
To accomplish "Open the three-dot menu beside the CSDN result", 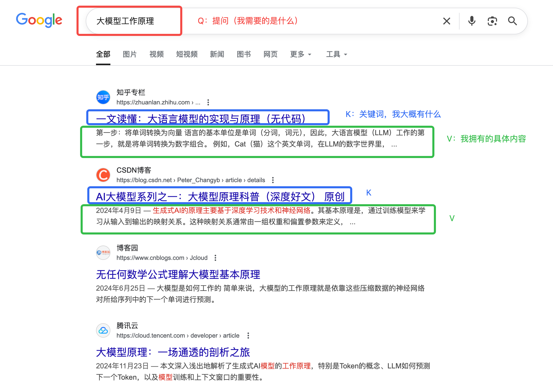I will 273,180.
